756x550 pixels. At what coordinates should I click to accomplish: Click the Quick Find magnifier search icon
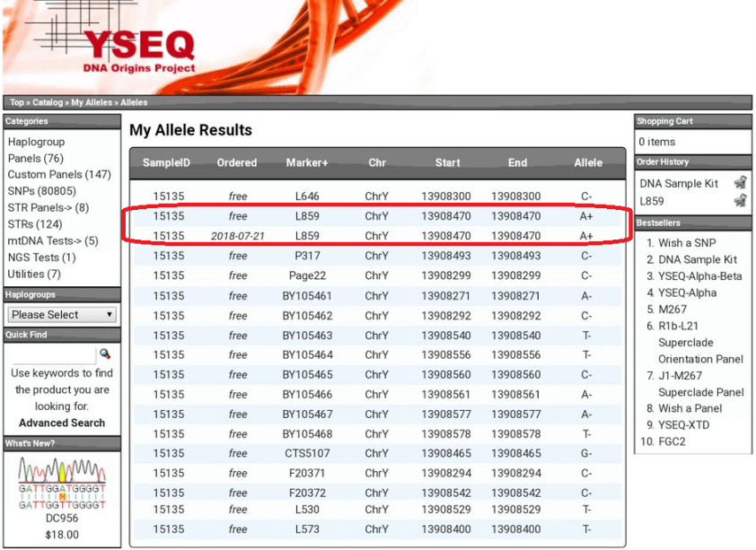[105, 354]
